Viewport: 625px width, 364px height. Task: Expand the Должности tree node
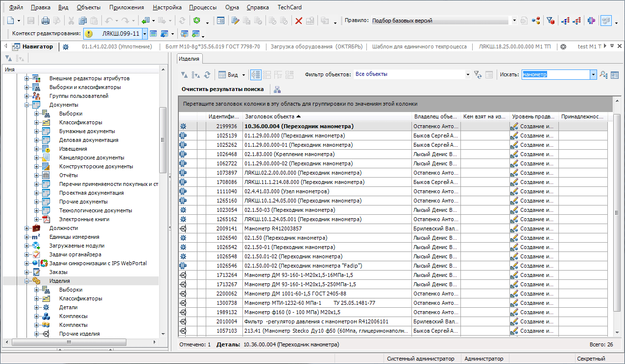coord(26,228)
